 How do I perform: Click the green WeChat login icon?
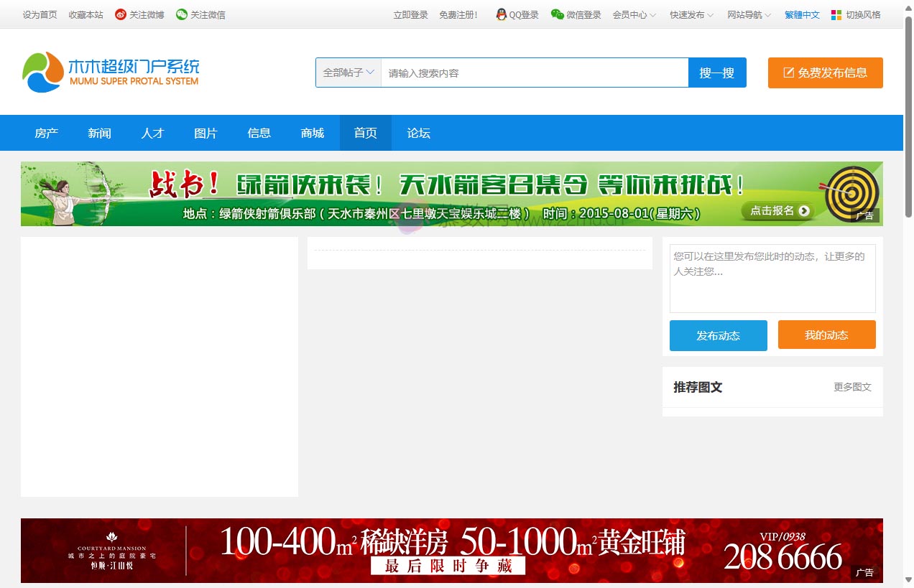[x=558, y=14]
